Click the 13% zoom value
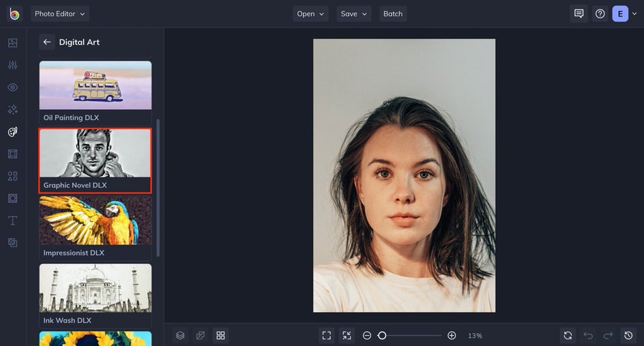The width and height of the screenshot is (644, 346). click(475, 336)
